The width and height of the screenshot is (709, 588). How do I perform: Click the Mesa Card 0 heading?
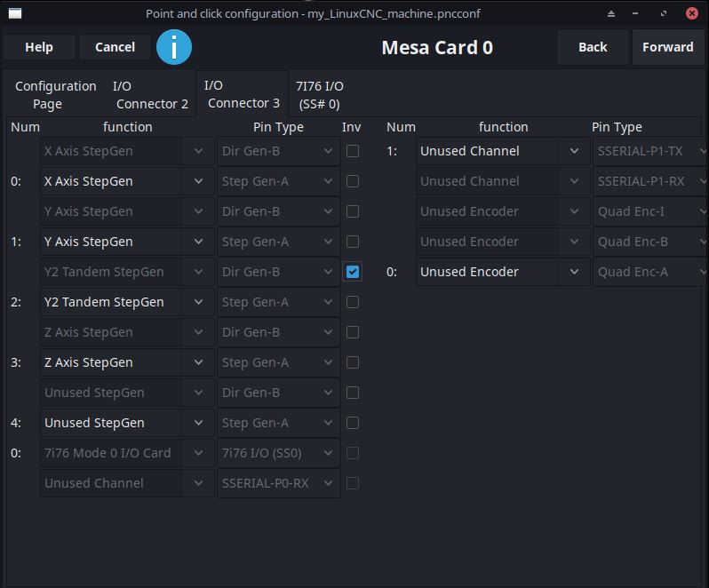coord(437,47)
